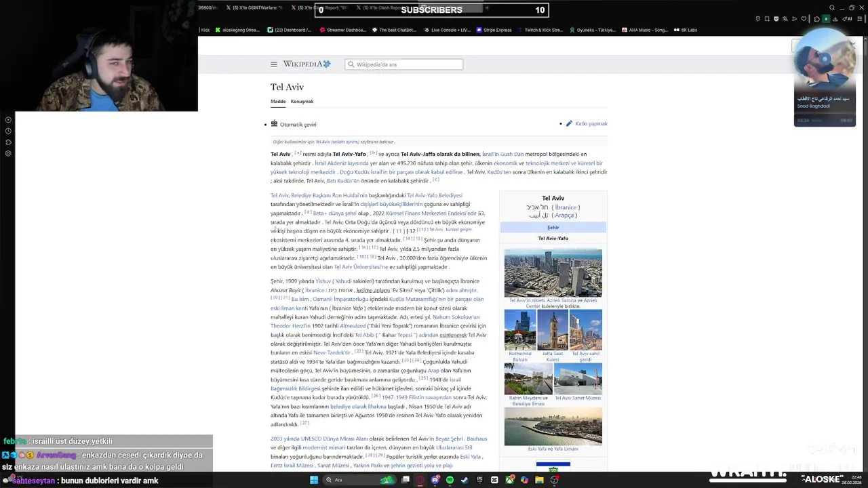The width and height of the screenshot is (868, 488).
Task: Open the Wikipedia hamburger main menu
Action: (274, 64)
